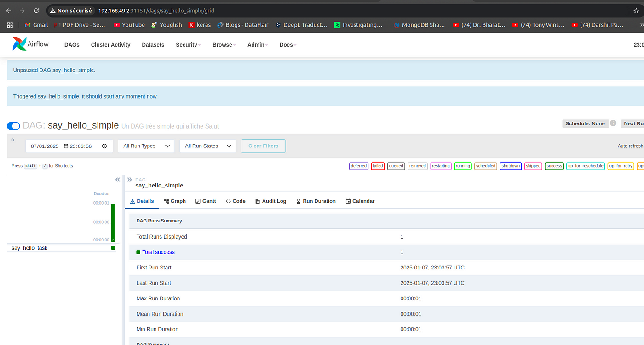
Task: Collapse the grid panel with double-left chevron
Action: pos(118,180)
